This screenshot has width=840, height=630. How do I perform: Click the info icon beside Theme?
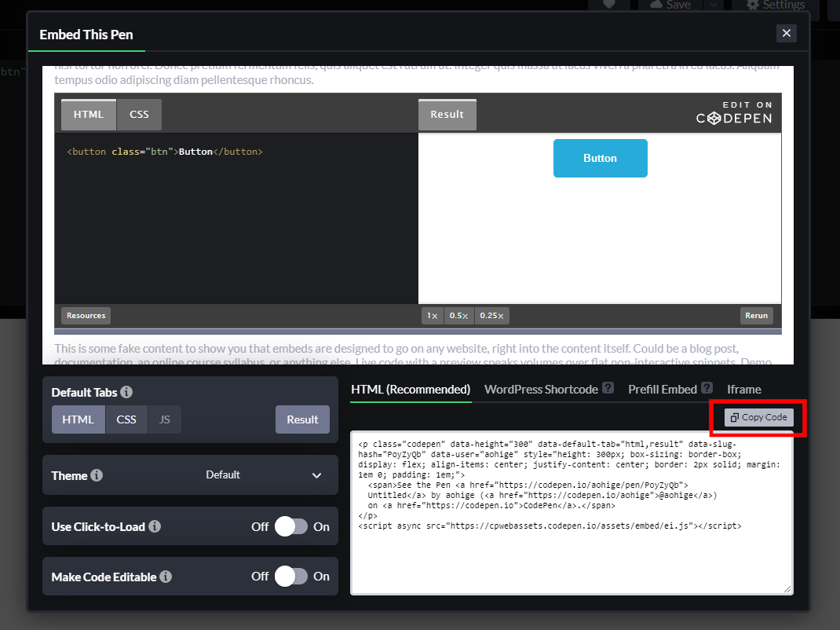coord(95,475)
